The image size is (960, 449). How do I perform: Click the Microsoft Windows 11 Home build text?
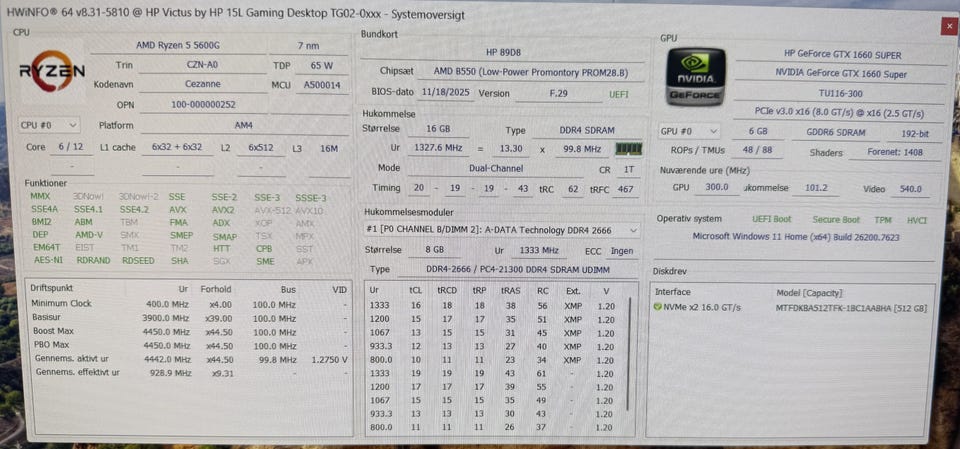[x=795, y=237]
